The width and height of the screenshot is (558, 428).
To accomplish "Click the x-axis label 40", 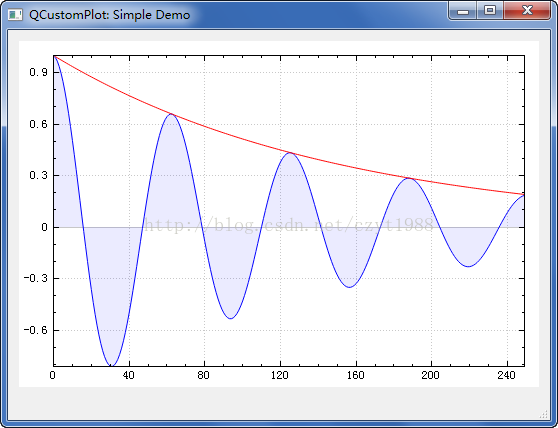I will click(x=128, y=375).
